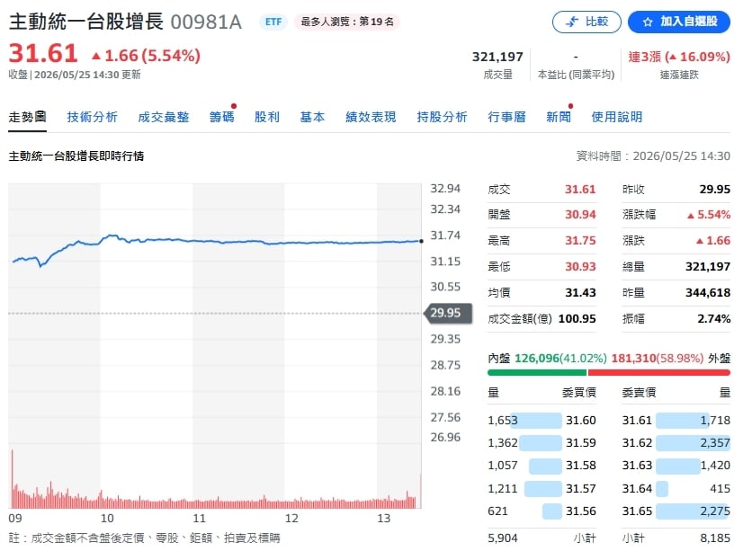Click the 比較 compare button
This screenshot has height=560, width=743.
586,22
